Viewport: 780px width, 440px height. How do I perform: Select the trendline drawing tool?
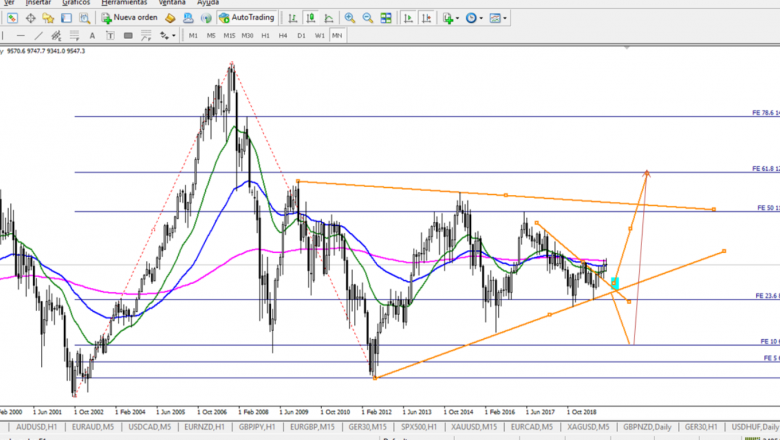38,36
